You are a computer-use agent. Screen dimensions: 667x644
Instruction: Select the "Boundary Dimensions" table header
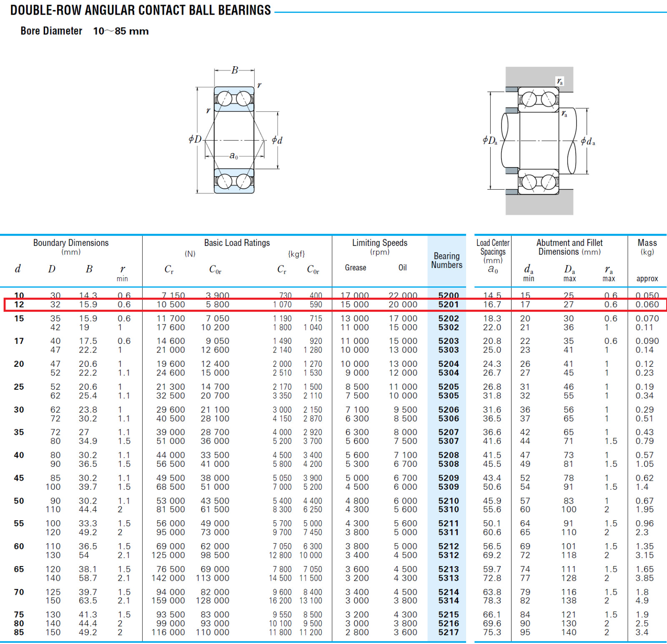[x=71, y=243]
